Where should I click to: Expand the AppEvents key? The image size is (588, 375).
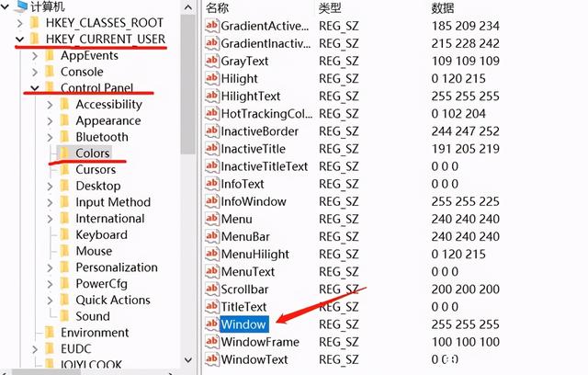[x=35, y=55]
